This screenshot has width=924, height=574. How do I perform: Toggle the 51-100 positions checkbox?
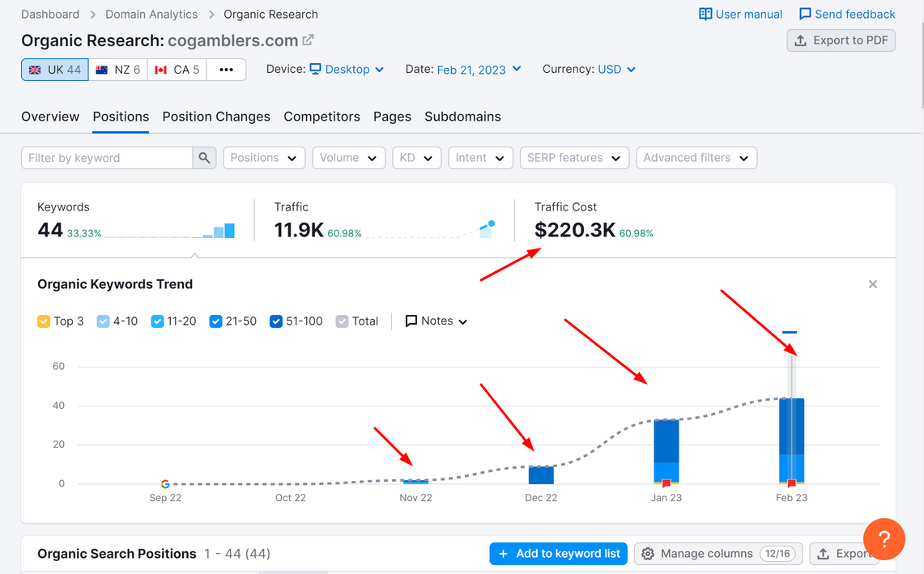(x=276, y=321)
